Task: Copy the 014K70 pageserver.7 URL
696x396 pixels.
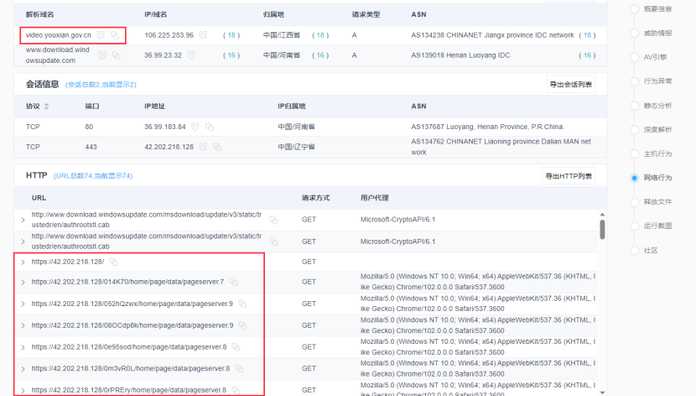Action: 233,282
